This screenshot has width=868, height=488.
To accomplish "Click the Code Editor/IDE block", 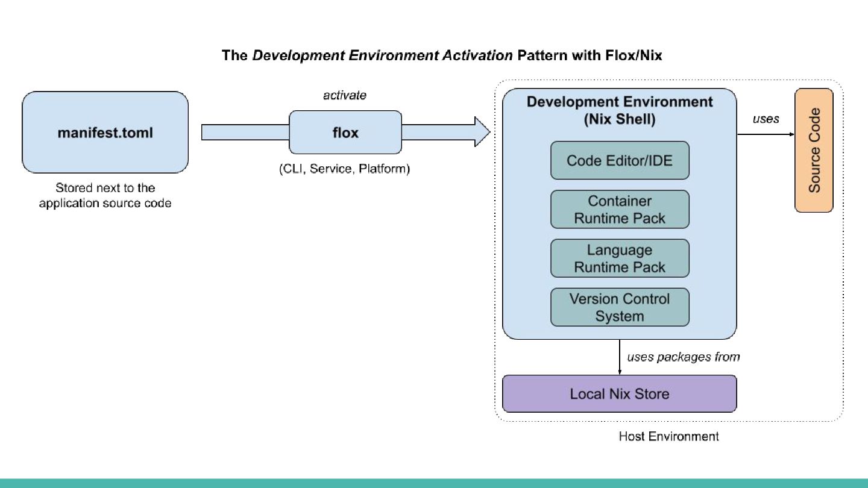I will 620,160.
